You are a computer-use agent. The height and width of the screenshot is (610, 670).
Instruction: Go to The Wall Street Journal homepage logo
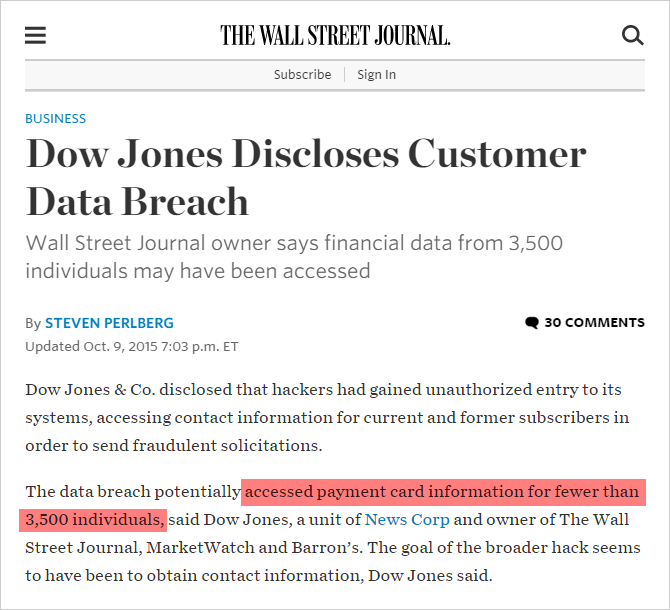[x=335, y=35]
